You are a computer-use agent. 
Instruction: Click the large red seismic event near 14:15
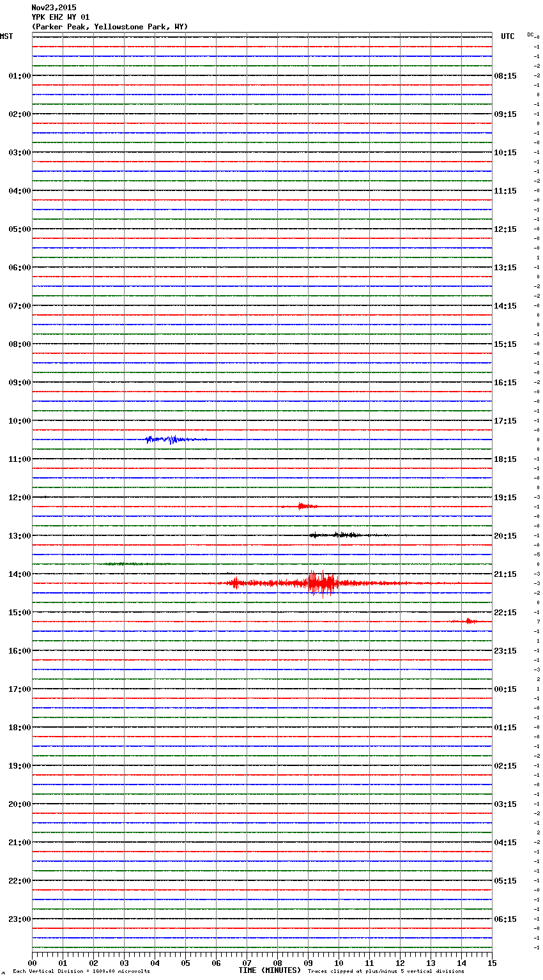[323, 583]
